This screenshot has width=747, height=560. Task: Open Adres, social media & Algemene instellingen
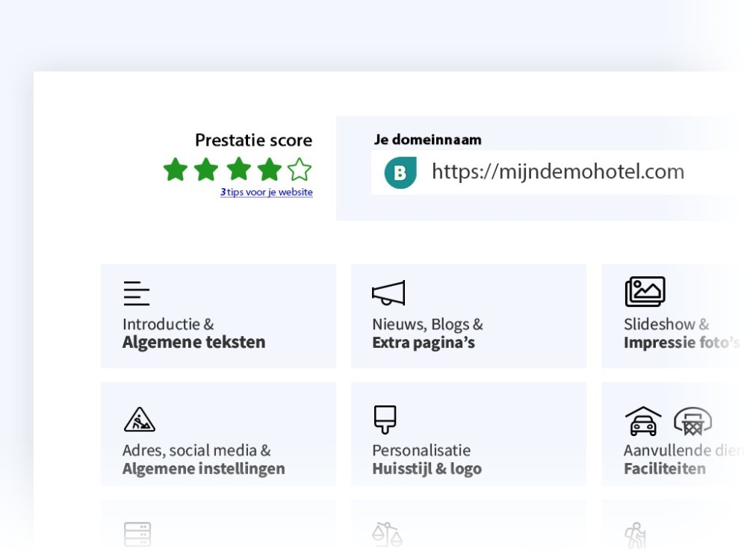tap(218, 433)
